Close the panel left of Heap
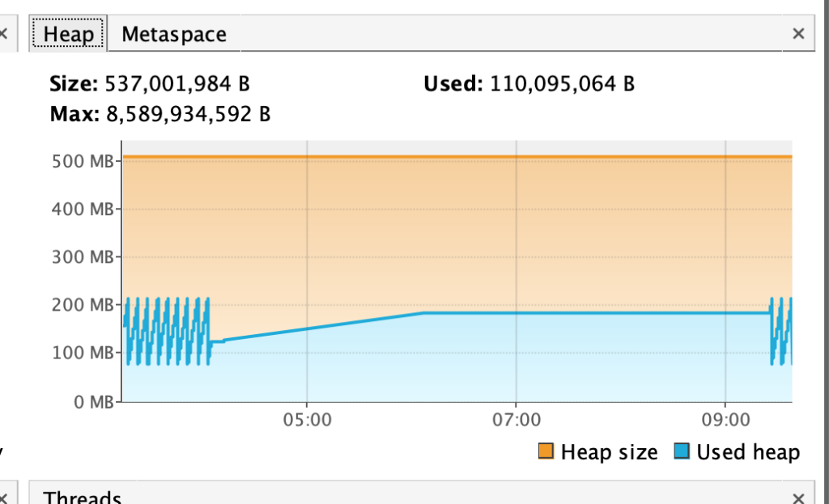The width and height of the screenshot is (829, 504). pos(4,34)
